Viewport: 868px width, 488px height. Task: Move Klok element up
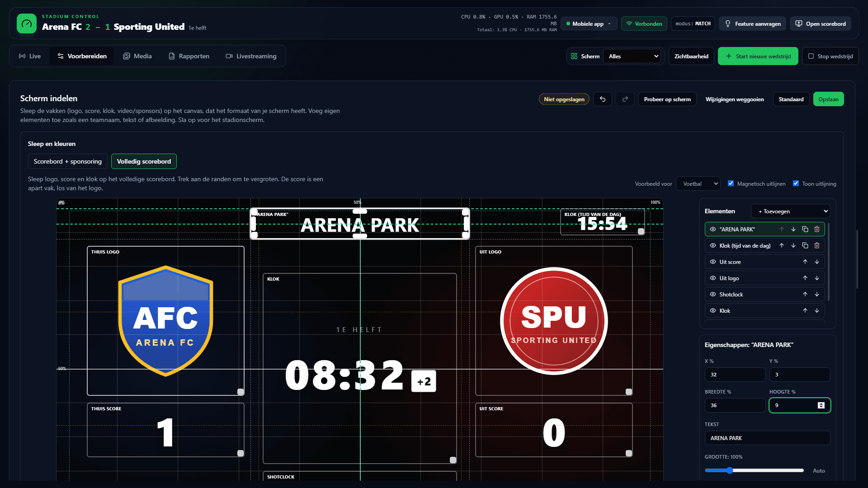(805, 310)
